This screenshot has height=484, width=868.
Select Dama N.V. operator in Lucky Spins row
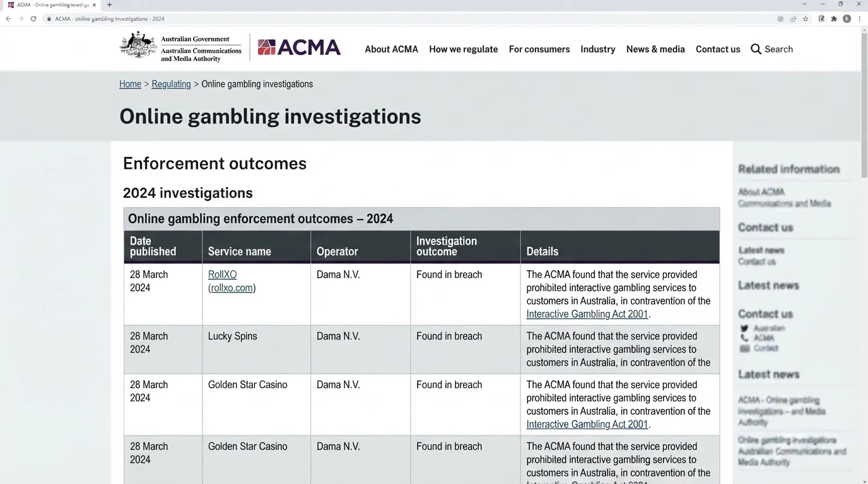(338, 337)
